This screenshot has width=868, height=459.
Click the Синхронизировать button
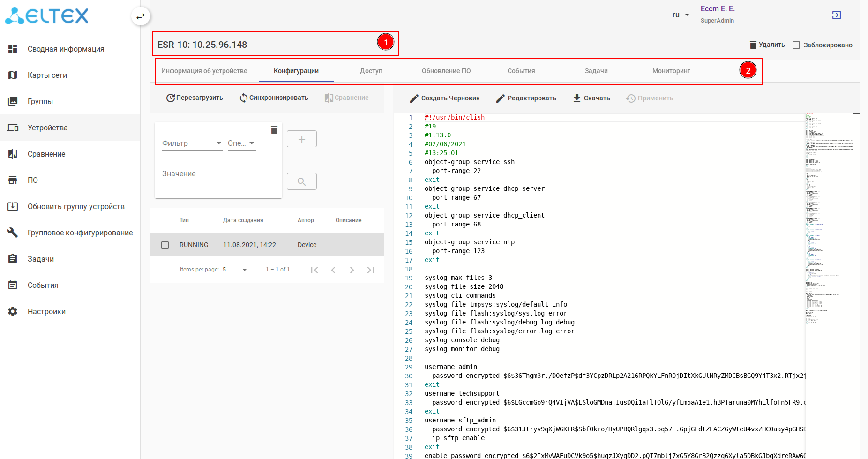(x=274, y=98)
